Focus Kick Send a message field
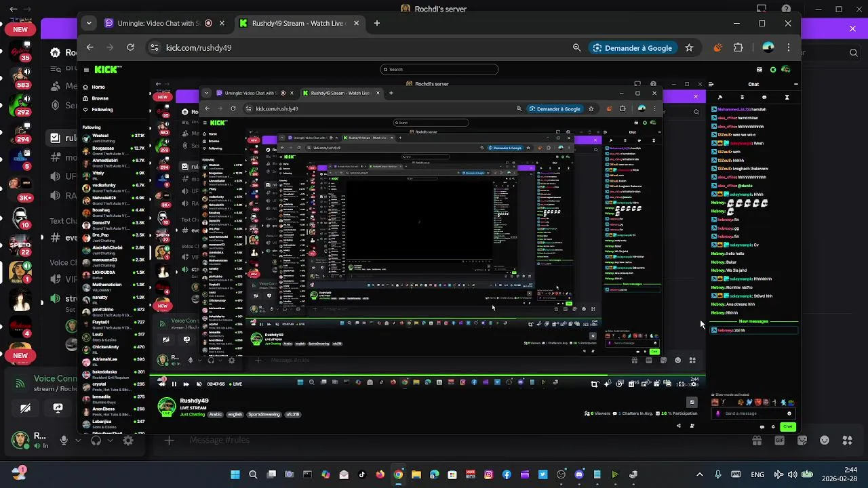The width and height of the screenshot is (868, 488). tap(753, 413)
